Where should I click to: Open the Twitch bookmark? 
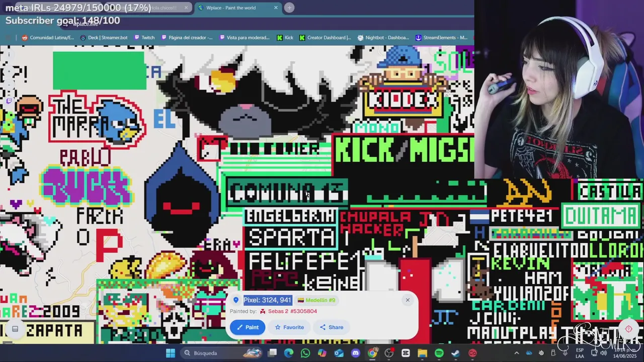coord(144,37)
